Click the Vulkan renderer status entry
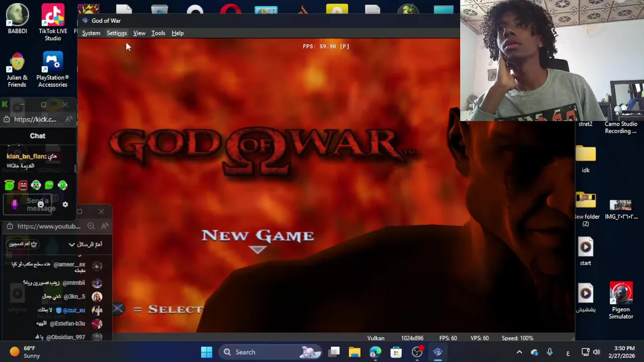 tap(376, 338)
